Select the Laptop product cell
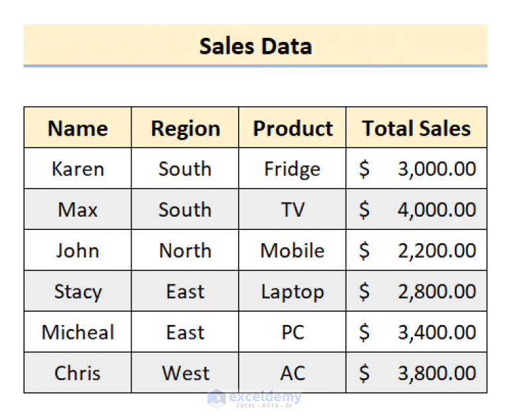Image resolution: width=510 pixels, height=420 pixels. pos(293,290)
